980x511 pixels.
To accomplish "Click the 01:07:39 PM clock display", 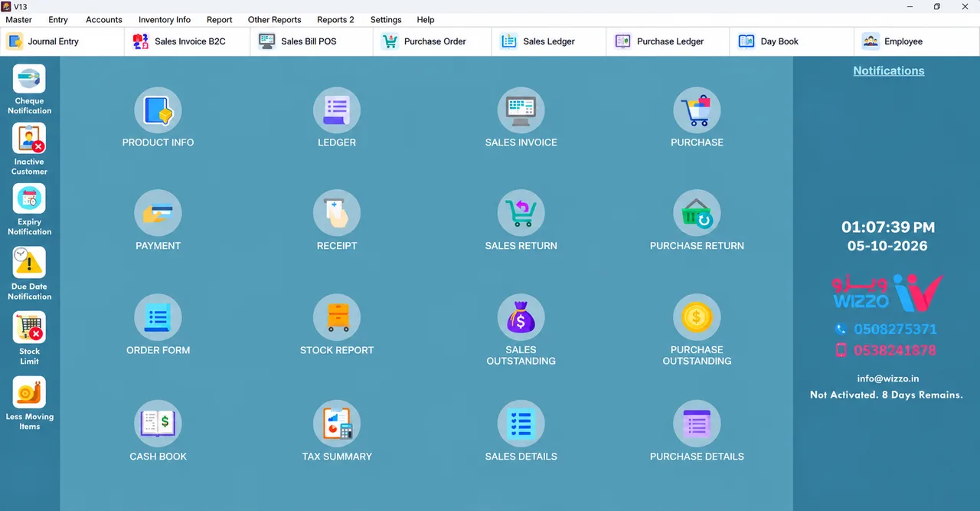I will click(888, 228).
